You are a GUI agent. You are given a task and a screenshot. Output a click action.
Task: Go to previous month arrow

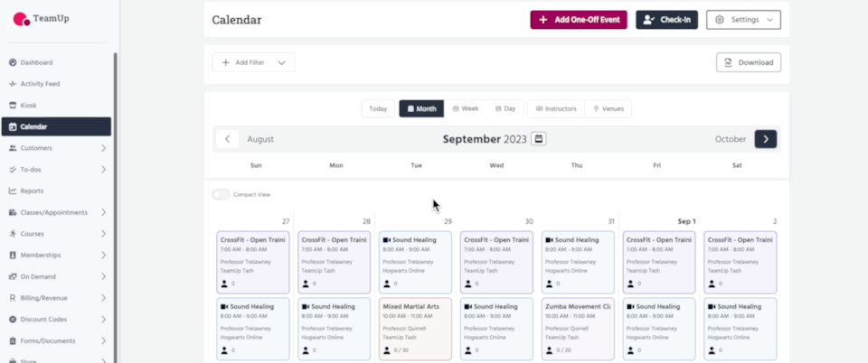coord(227,139)
